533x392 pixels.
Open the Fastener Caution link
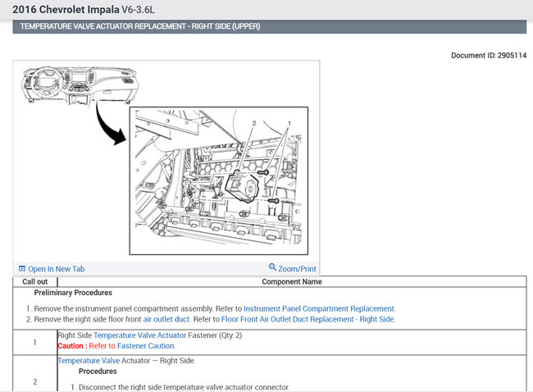click(146, 346)
